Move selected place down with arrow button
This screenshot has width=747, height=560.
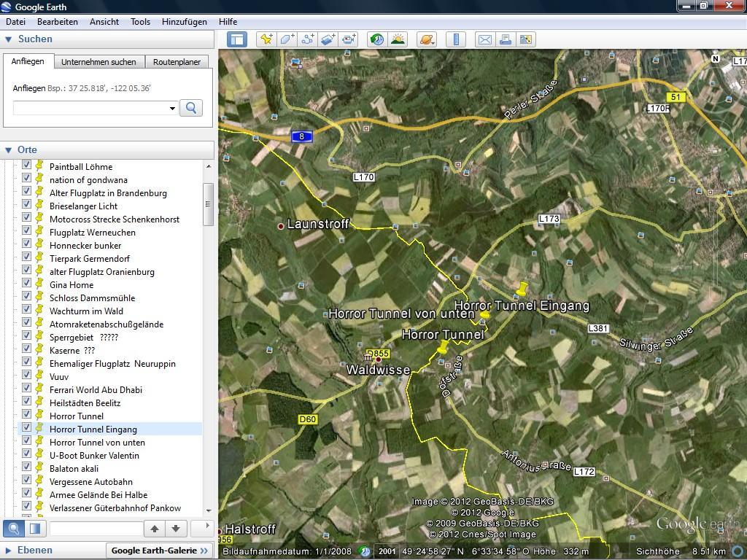coord(176,529)
